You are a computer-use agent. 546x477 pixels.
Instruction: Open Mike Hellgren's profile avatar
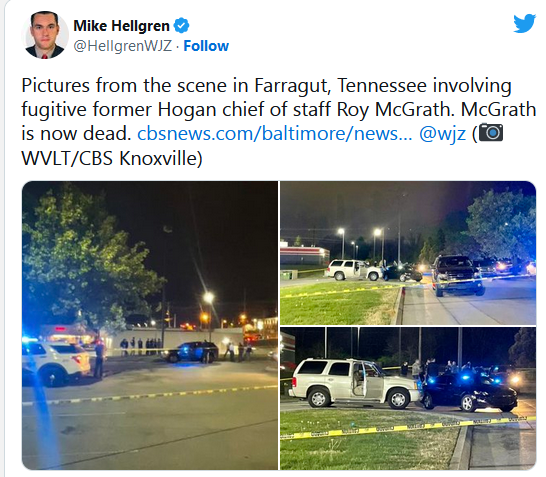tap(45, 34)
